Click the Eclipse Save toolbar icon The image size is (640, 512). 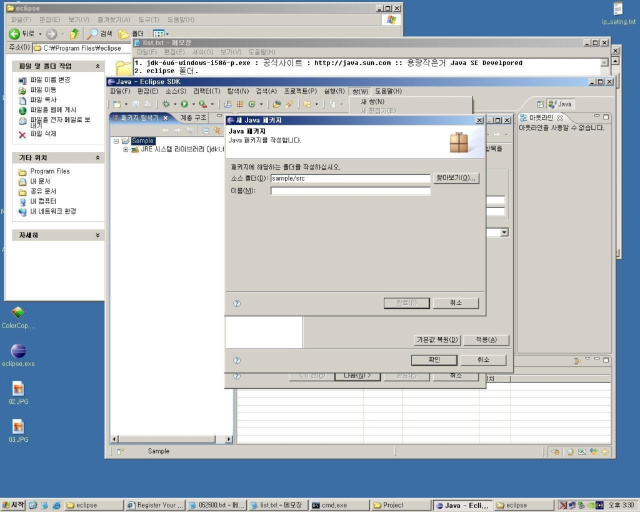[136, 105]
